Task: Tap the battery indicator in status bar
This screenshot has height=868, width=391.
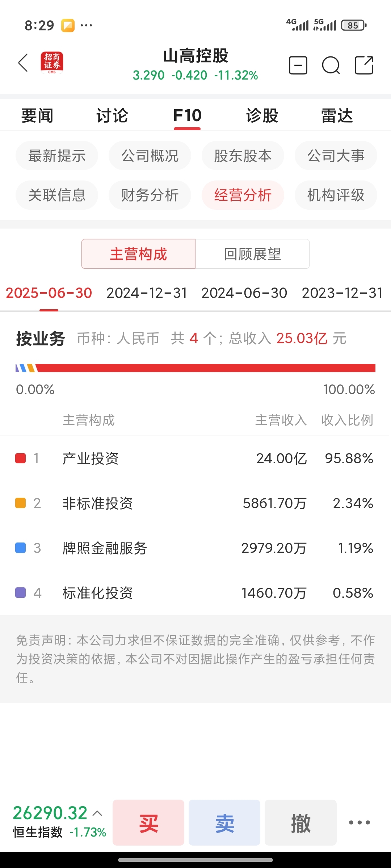Action: 354,25
